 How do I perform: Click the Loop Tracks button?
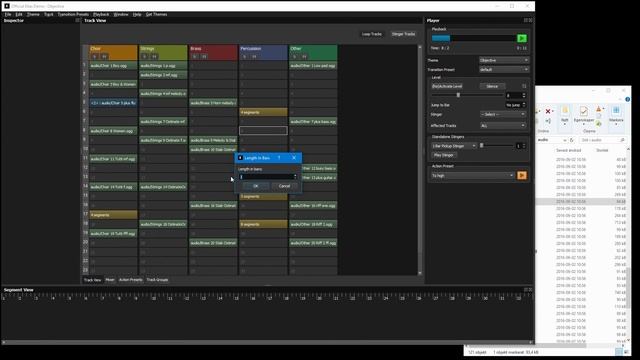(371, 34)
